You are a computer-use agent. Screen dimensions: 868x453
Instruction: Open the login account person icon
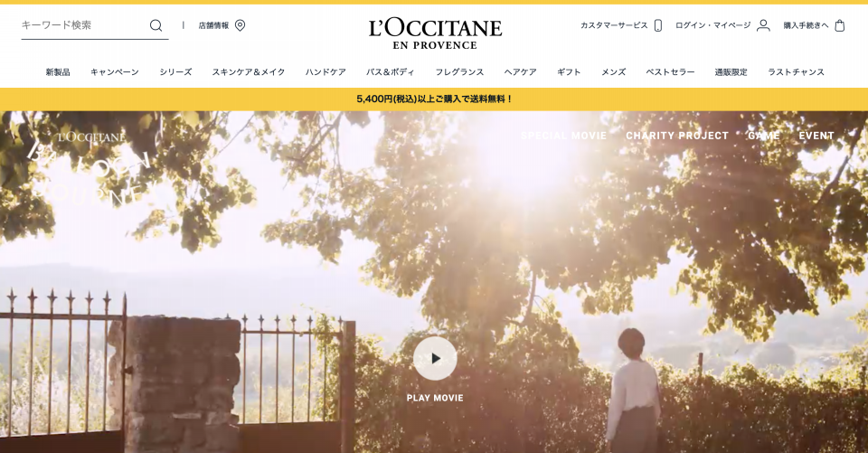[x=763, y=25]
